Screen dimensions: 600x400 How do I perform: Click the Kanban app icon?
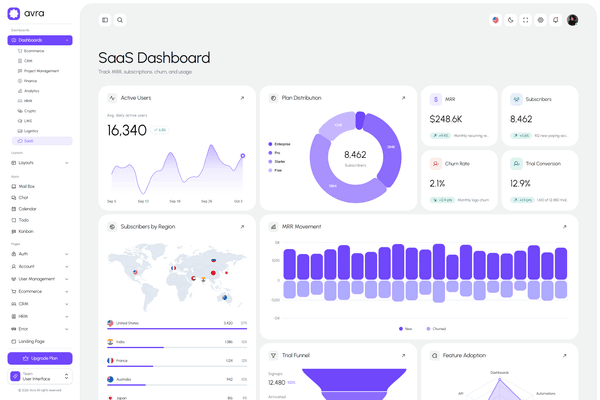14,232
